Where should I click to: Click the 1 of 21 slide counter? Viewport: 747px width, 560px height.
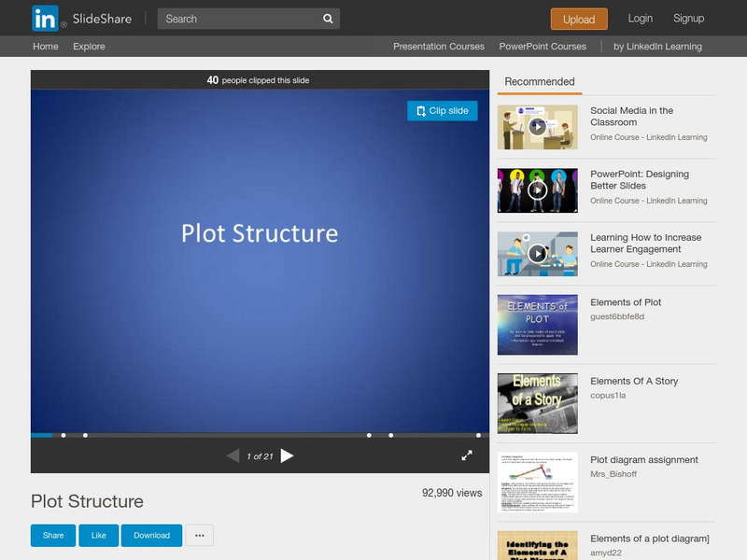tap(261, 456)
